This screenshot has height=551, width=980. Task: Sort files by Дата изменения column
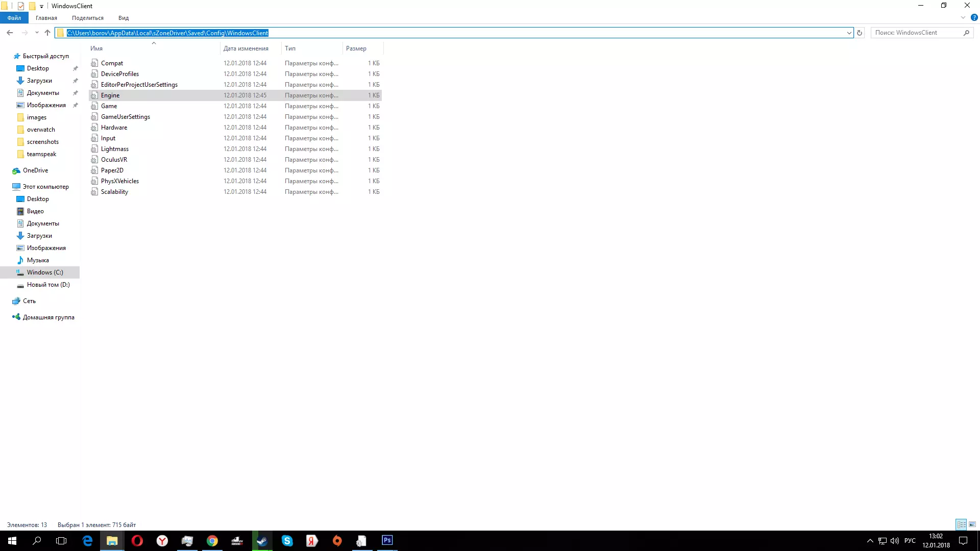[246, 48]
